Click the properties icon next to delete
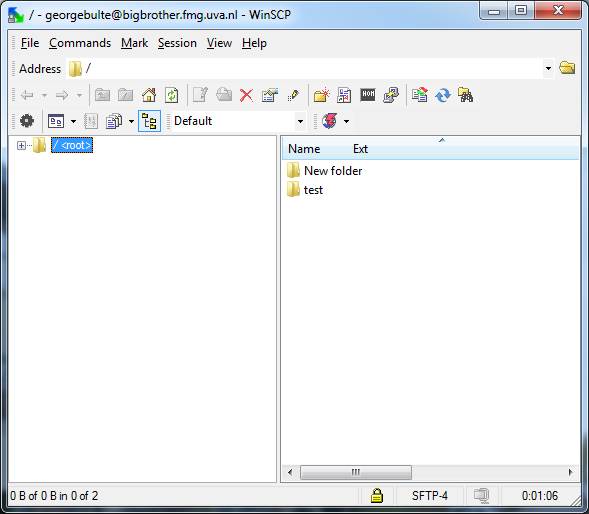The image size is (589, 514). click(270, 95)
